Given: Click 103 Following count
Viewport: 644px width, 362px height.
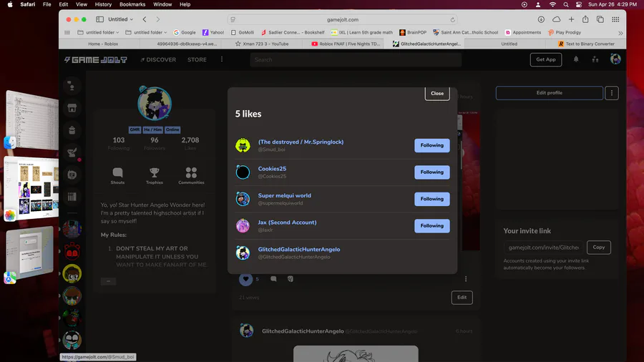Looking at the screenshot, I should [119, 143].
